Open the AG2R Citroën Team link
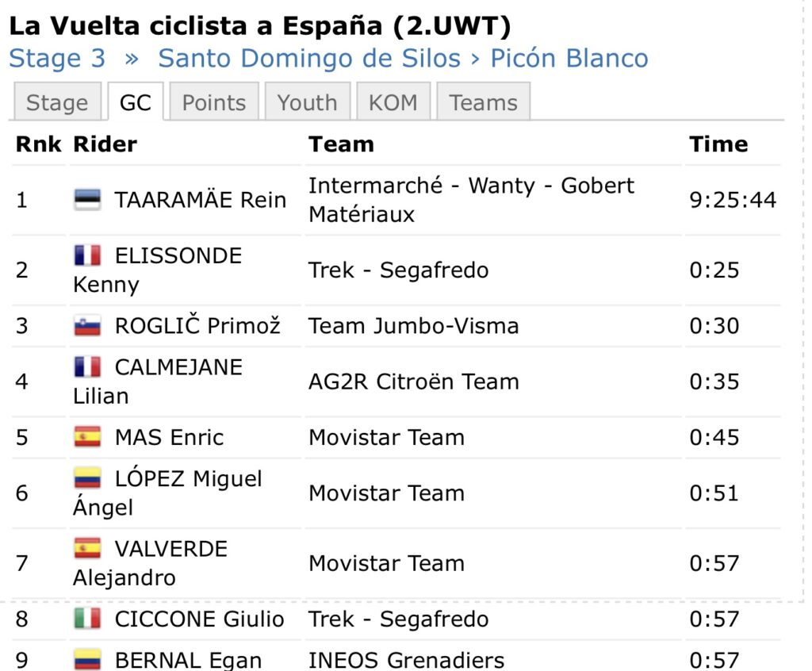The height and width of the screenshot is (671, 812). pyautogui.click(x=413, y=382)
